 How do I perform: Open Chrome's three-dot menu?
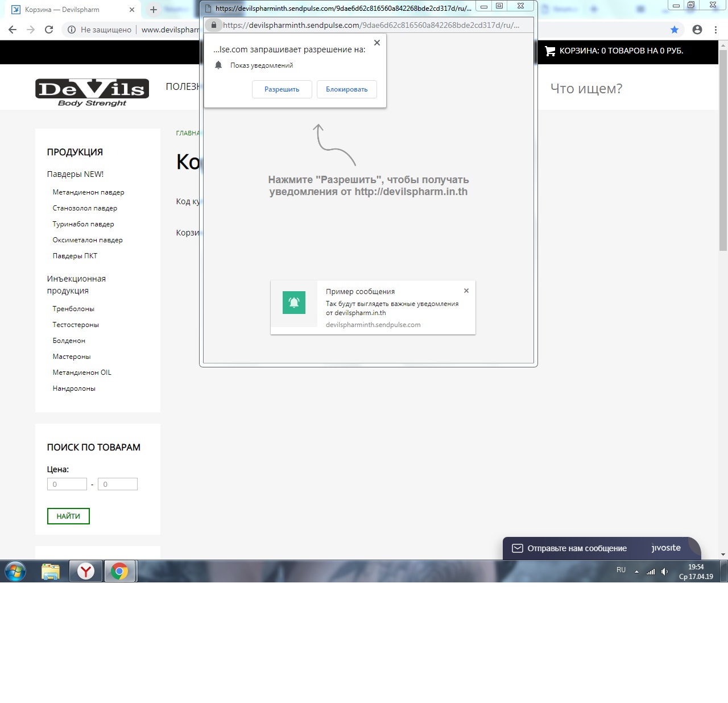tap(715, 30)
